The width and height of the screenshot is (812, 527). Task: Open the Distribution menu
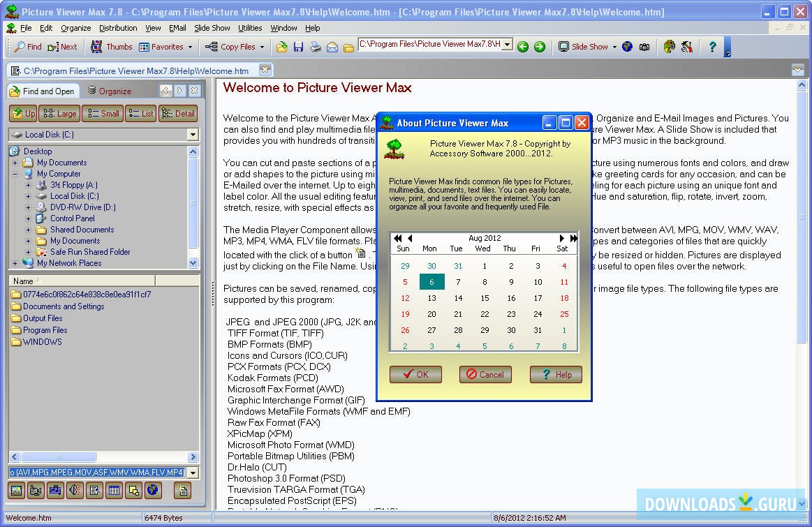118,28
